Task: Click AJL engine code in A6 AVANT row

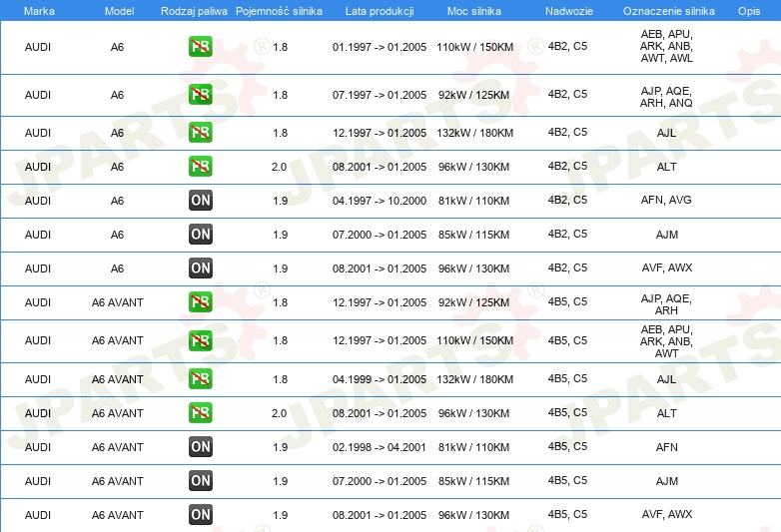Action: tap(666, 379)
